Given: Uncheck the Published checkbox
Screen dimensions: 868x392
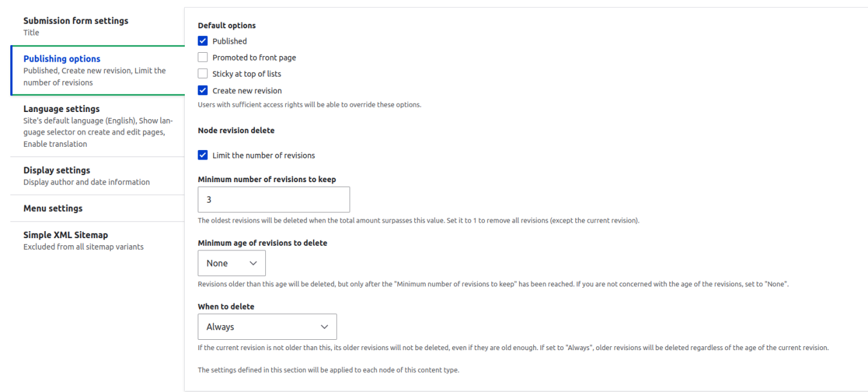Looking at the screenshot, I should click(x=203, y=41).
